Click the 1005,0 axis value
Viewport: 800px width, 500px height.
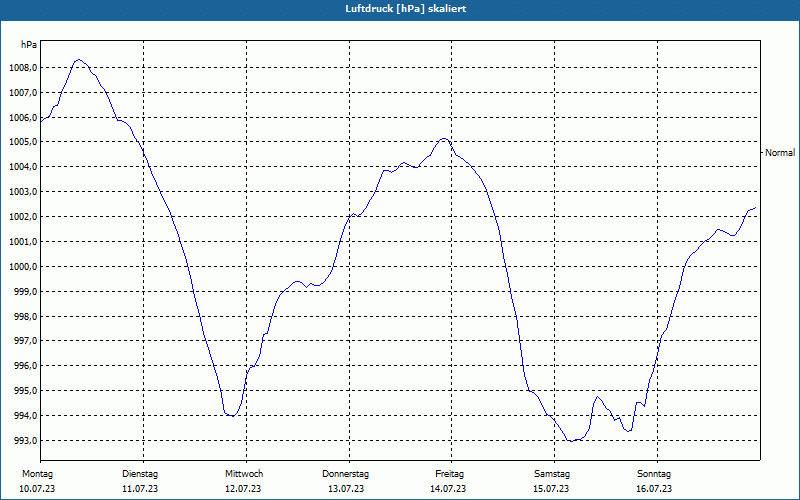(x=23, y=142)
